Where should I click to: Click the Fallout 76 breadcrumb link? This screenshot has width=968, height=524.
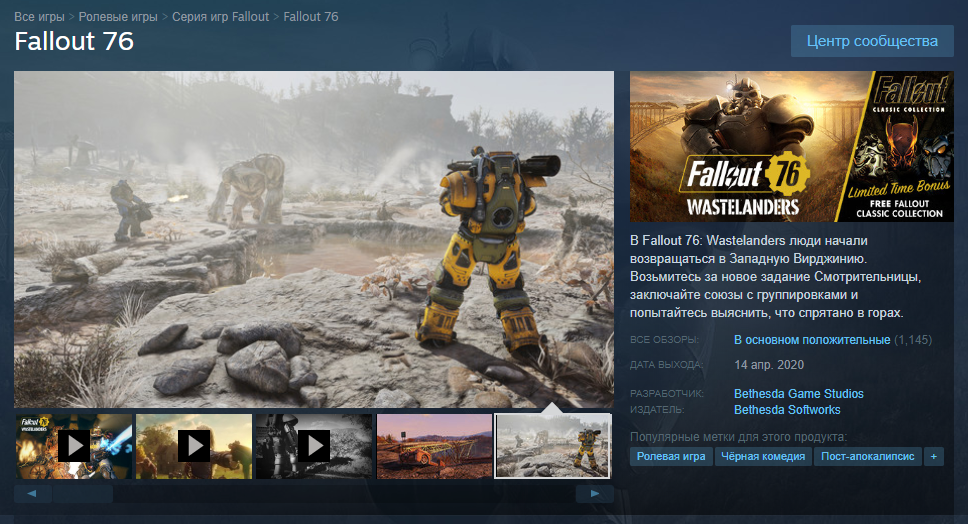[311, 17]
